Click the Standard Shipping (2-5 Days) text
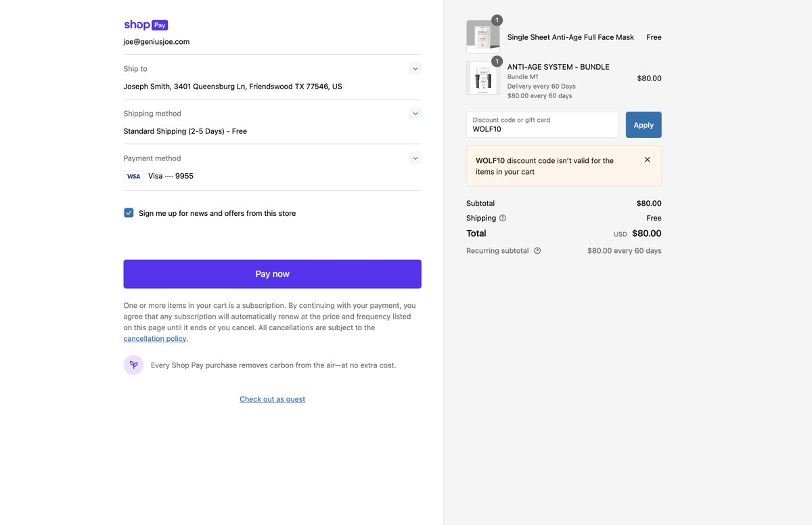 (185, 131)
